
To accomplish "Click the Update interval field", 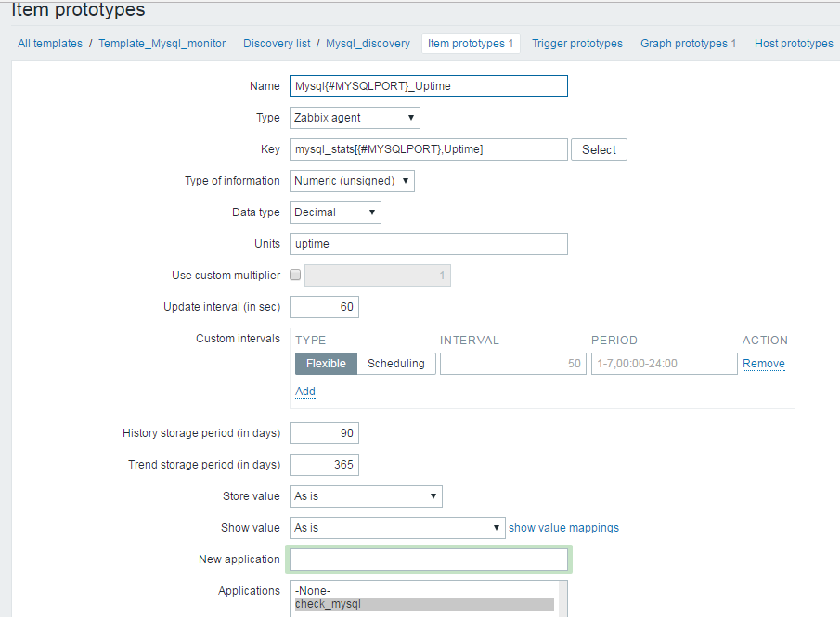I will 324,307.
